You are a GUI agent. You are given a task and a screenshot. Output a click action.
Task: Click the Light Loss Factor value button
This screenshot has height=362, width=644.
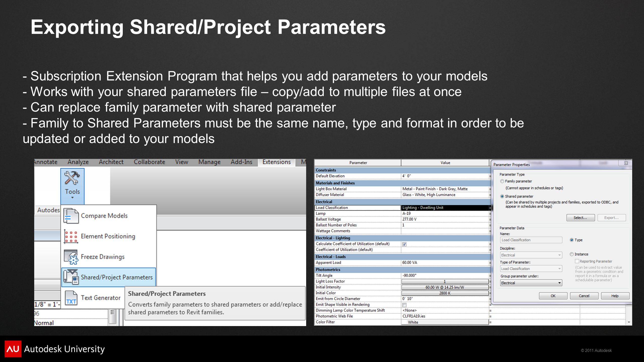(445, 282)
